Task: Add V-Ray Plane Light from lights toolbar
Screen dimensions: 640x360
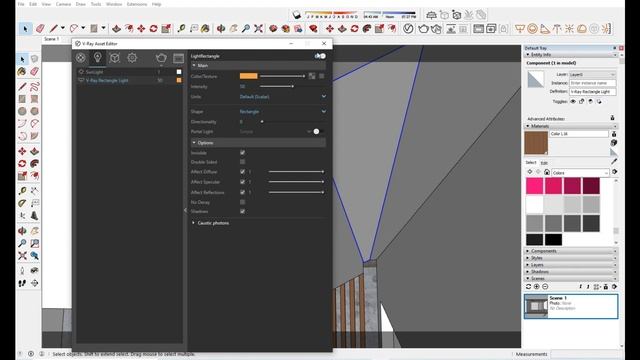Action: click(x=520, y=29)
